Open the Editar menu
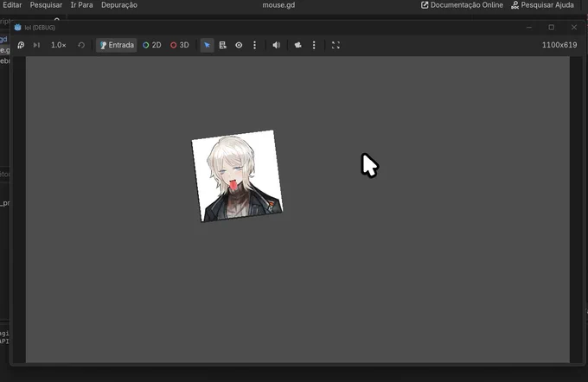 tap(12, 5)
